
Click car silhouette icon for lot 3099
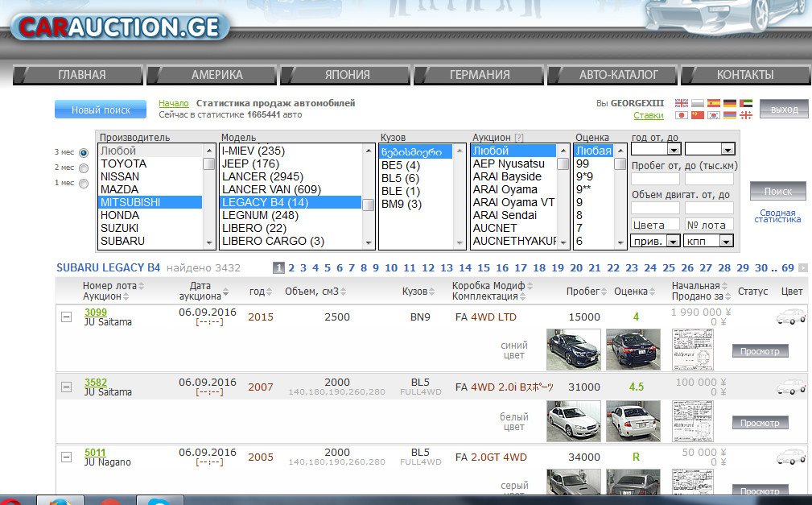(790, 317)
